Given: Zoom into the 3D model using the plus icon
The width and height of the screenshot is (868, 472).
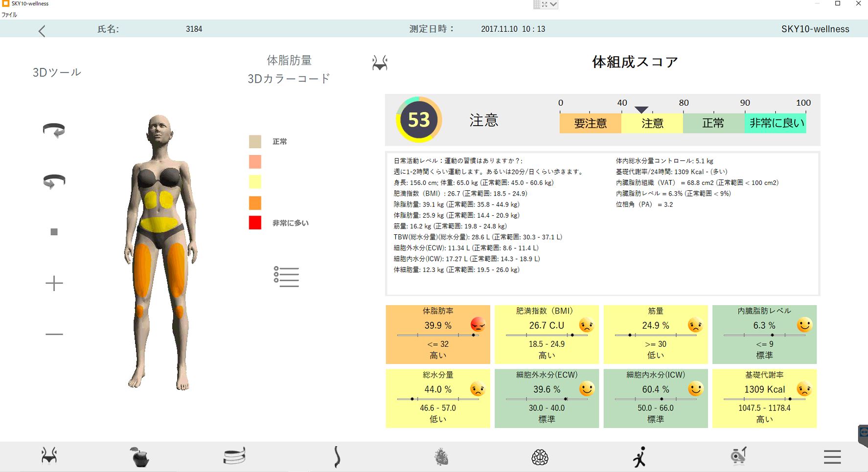Looking at the screenshot, I should tap(54, 283).
